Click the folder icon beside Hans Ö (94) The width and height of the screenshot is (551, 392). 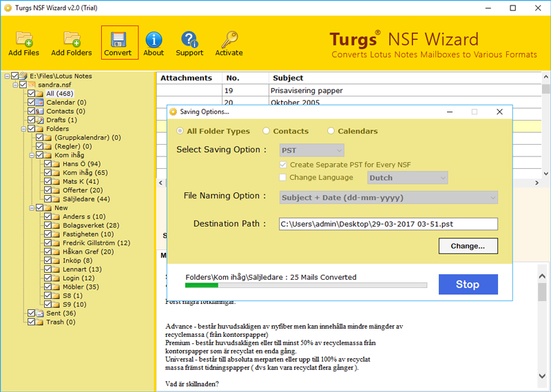coord(56,164)
